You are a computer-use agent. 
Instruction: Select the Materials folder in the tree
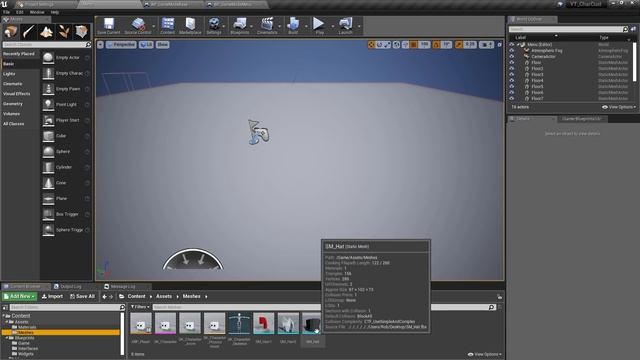27,327
